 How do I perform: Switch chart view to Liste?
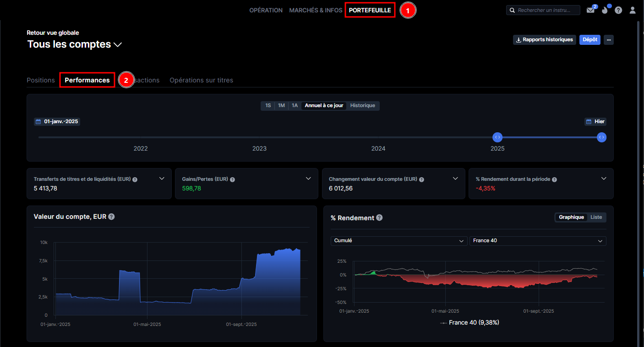coord(596,217)
